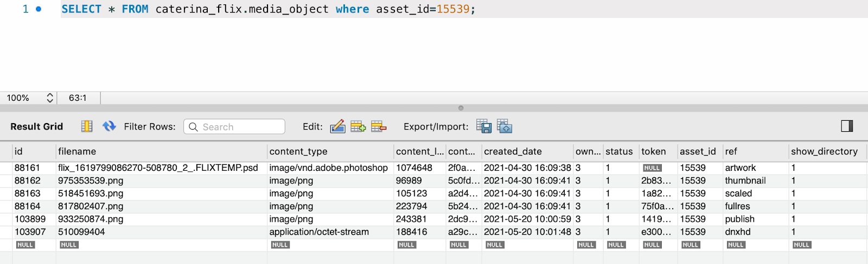Import records from external file
This screenshot has height=264, width=868.
tap(505, 126)
